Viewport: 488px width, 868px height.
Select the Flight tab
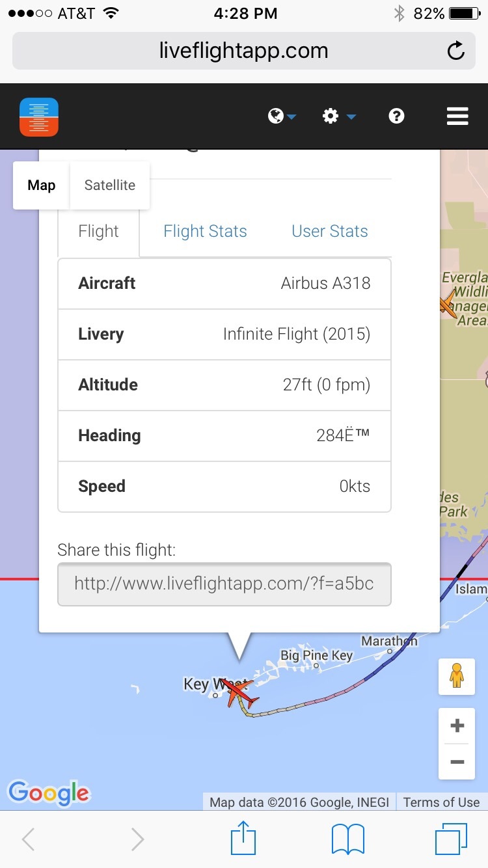click(x=98, y=232)
